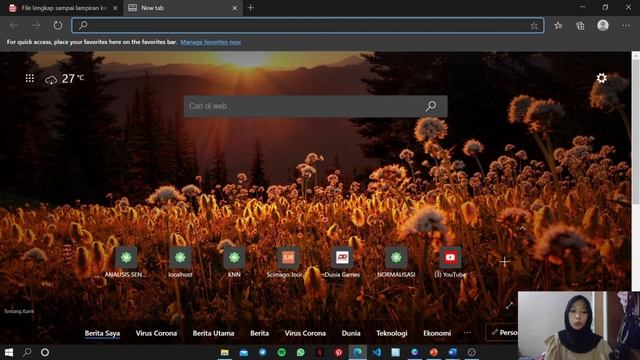The width and height of the screenshot is (640, 360).
Task: Click the page vertical scrollbar
Action: point(636,131)
